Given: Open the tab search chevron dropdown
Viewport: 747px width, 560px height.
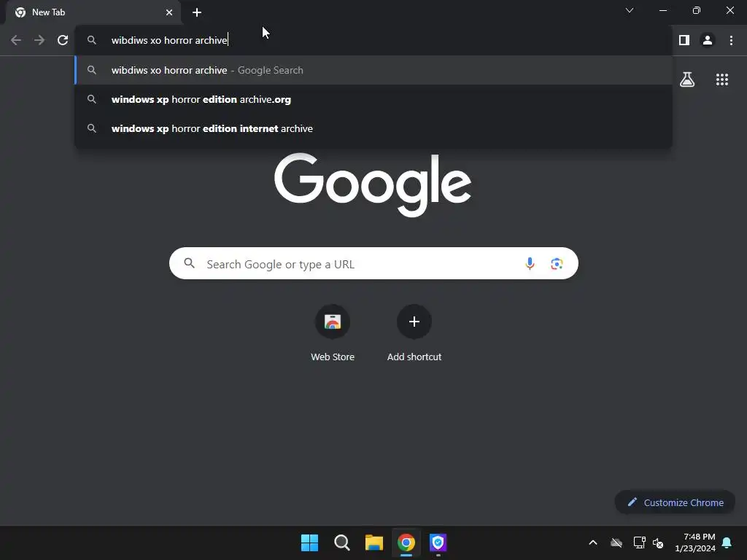Looking at the screenshot, I should coord(630,10).
